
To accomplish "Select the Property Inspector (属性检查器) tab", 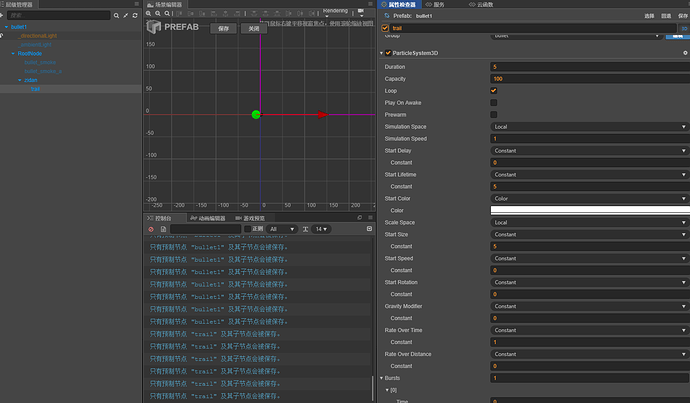I will click(x=400, y=4).
